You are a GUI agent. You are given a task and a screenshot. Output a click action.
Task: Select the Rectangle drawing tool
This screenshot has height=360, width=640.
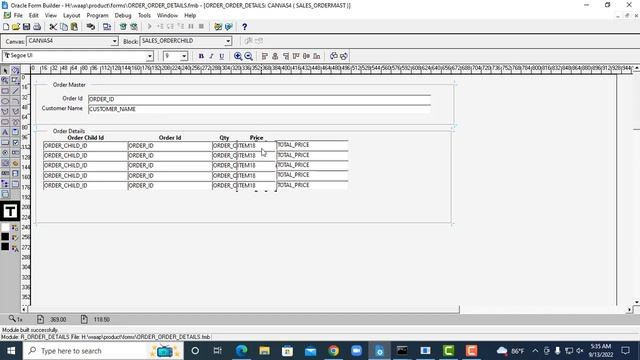tap(5, 91)
